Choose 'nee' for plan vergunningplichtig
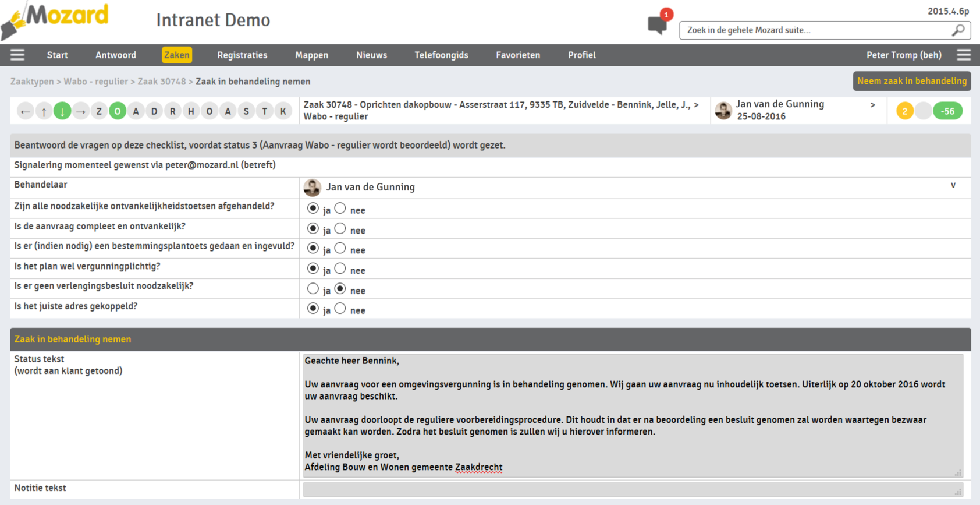This screenshot has height=505, width=980. (340, 269)
